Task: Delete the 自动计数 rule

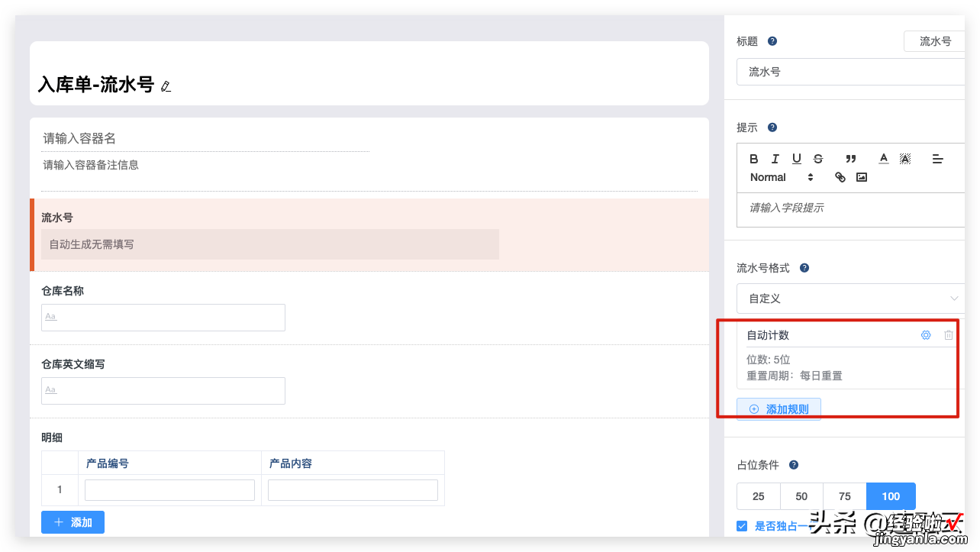Action: (x=949, y=335)
